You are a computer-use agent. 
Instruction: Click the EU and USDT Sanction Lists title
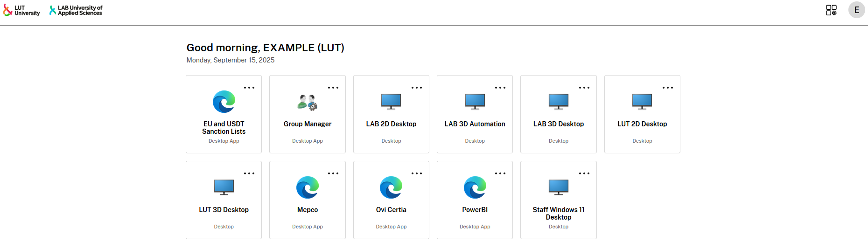[x=224, y=128]
